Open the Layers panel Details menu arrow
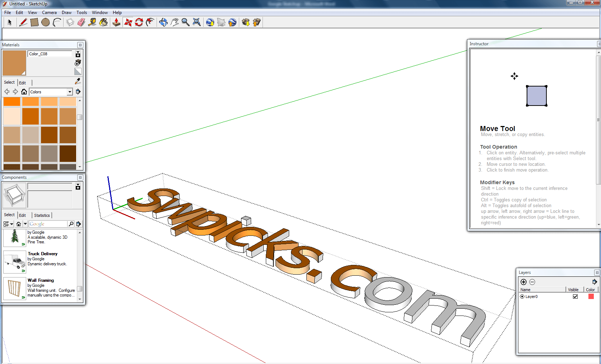The height and width of the screenshot is (364, 601). point(595,282)
